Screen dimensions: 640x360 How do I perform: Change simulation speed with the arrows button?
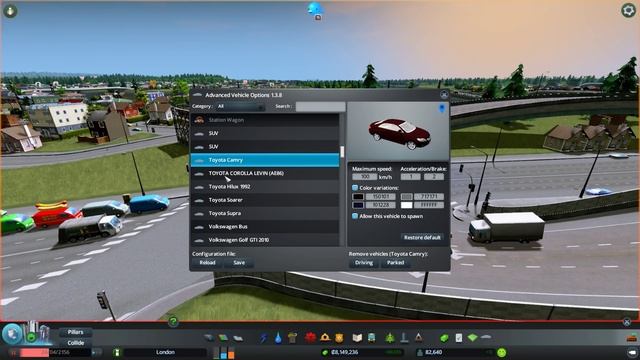[97, 352]
